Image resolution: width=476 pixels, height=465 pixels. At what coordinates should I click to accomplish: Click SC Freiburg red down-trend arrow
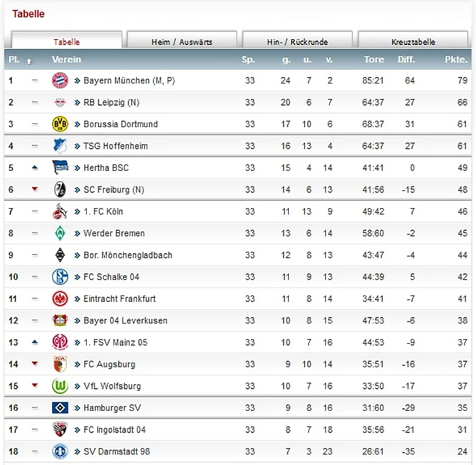click(x=35, y=189)
